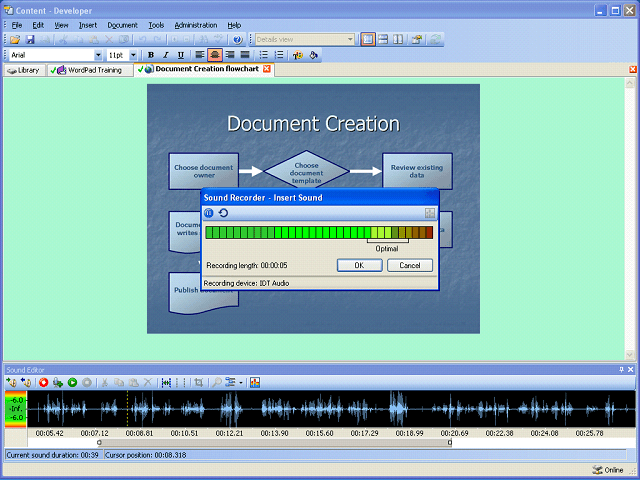
Task: Click the red record button in Sound Editor
Action: point(44,382)
